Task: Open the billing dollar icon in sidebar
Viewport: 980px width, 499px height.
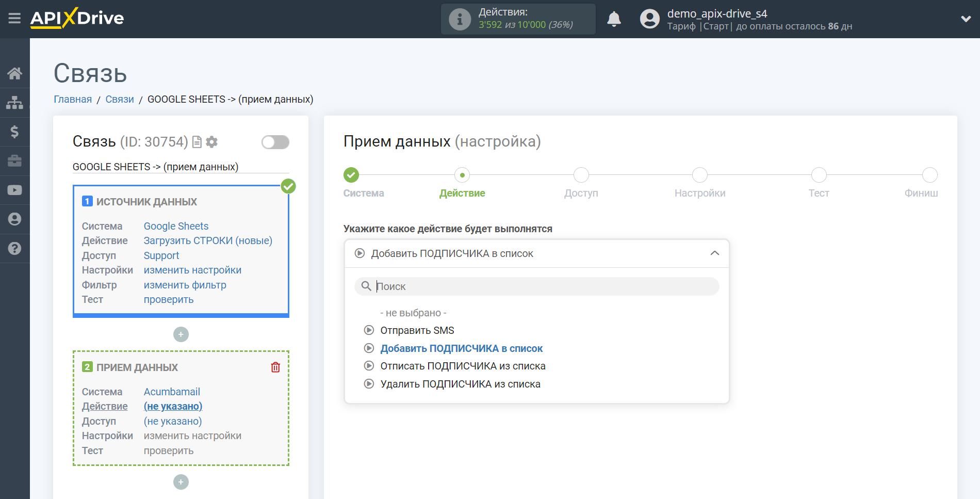Action: click(14, 132)
